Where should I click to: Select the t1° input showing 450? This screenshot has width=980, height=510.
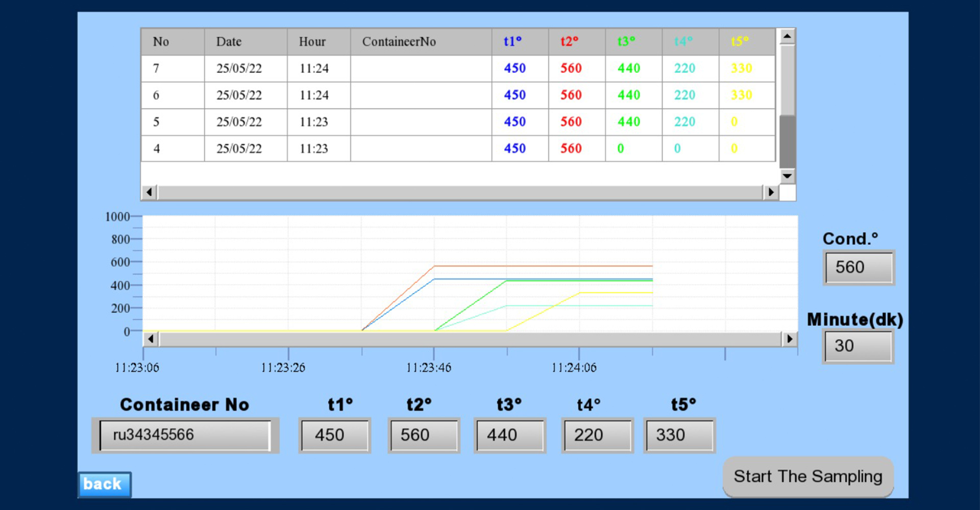(335, 435)
